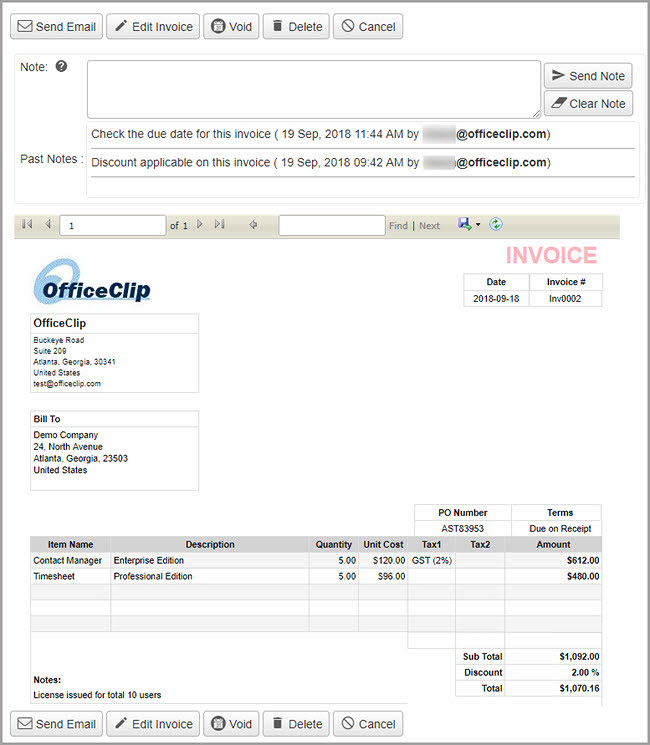The width and height of the screenshot is (650, 745).
Task: Click the Note help question icon
Action: tap(61, 66)
